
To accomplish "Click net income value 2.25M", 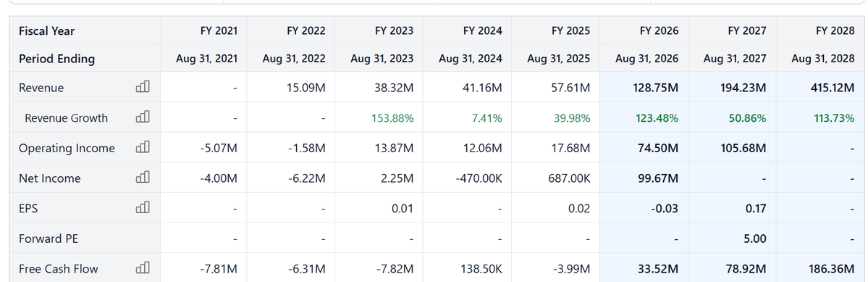I will pyautogui.click(x=397, y=178).
